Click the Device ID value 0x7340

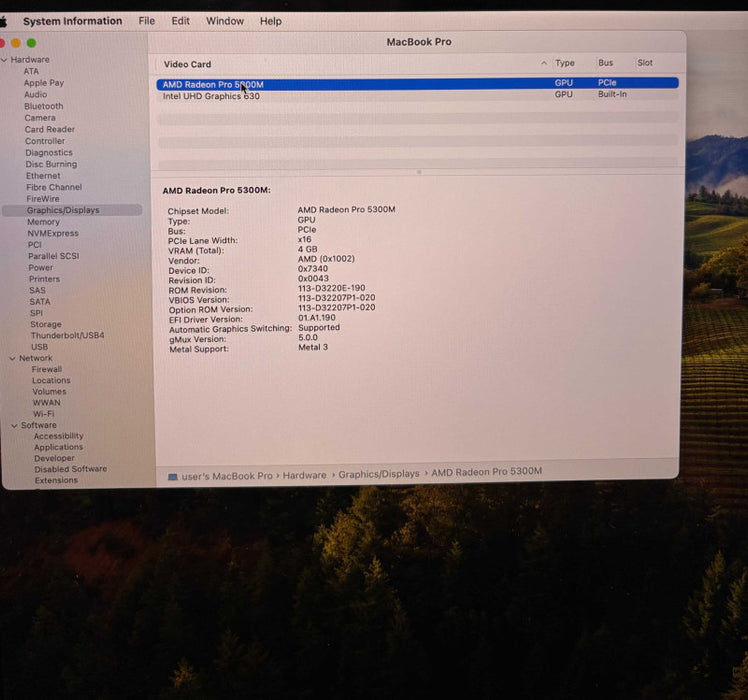point(312,269)
